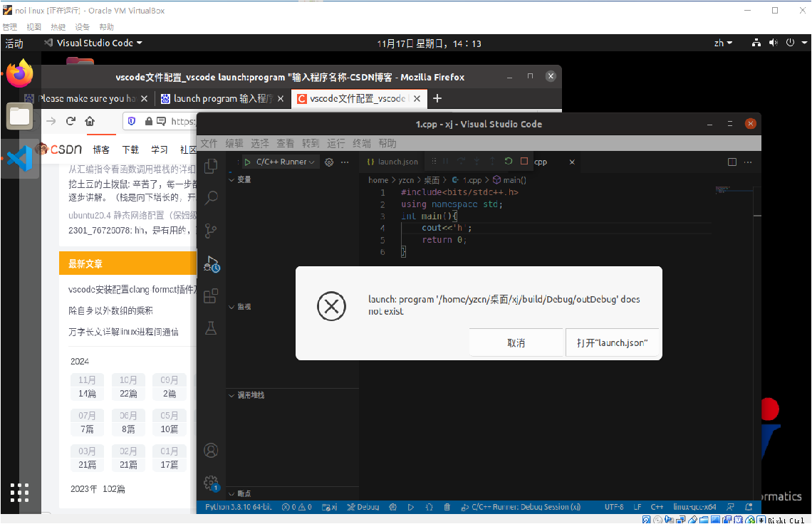Open the Search view icon
Screen dimensions: 812x524
tap(211, 198)
